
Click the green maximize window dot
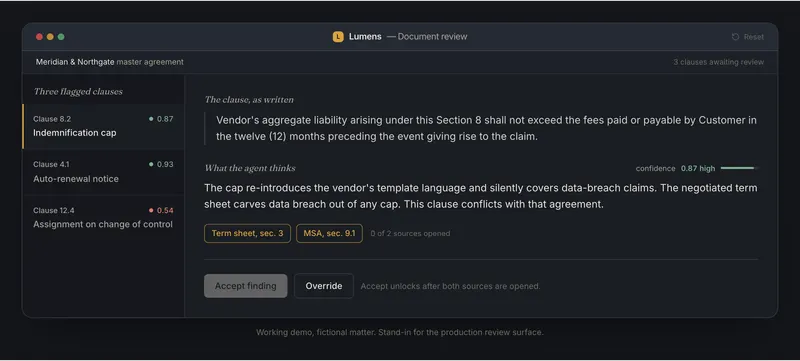61,37
